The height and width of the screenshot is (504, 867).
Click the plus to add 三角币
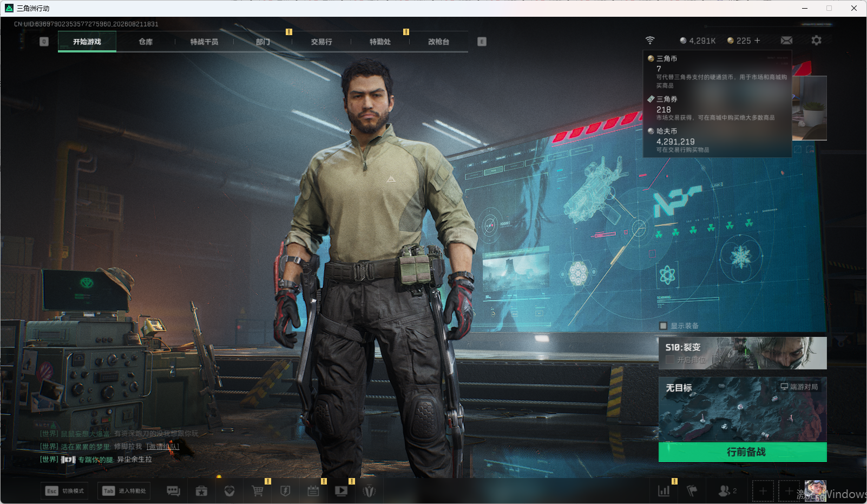[757, 41]
